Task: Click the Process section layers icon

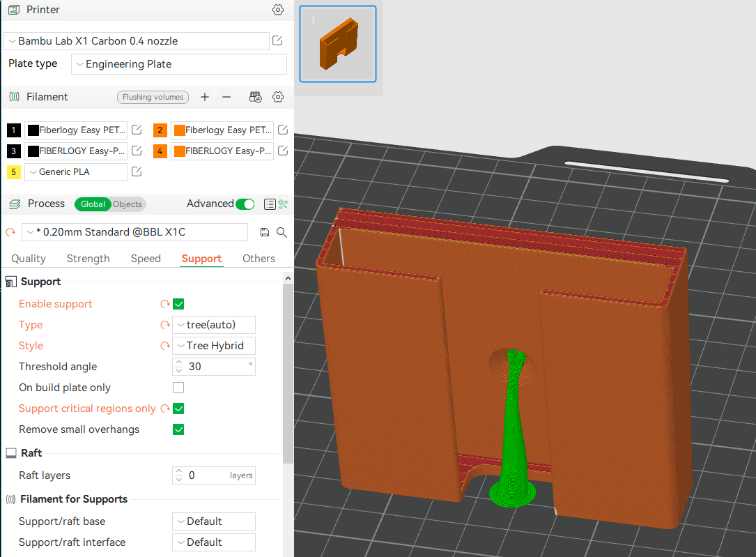Action: (15, 204)
